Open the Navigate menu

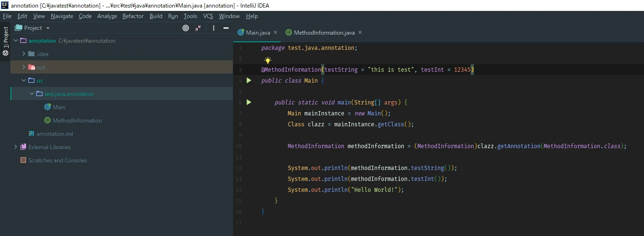pos(62,16)
